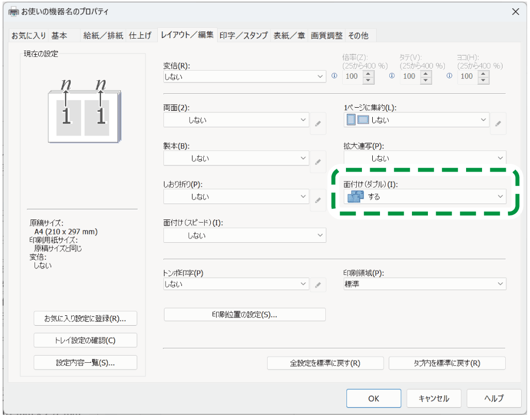Click the pencil icon beside 1ページに集約
This screenshot has width=530, height=420.
coord(498,123)
